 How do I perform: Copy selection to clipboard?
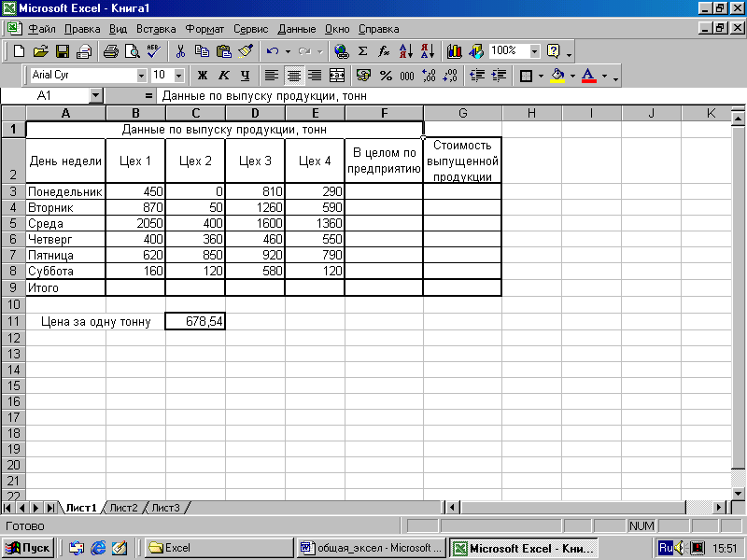coord(202,51)
